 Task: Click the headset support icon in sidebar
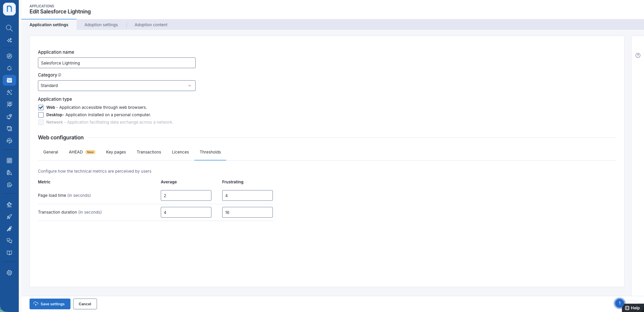click(9, 141)
